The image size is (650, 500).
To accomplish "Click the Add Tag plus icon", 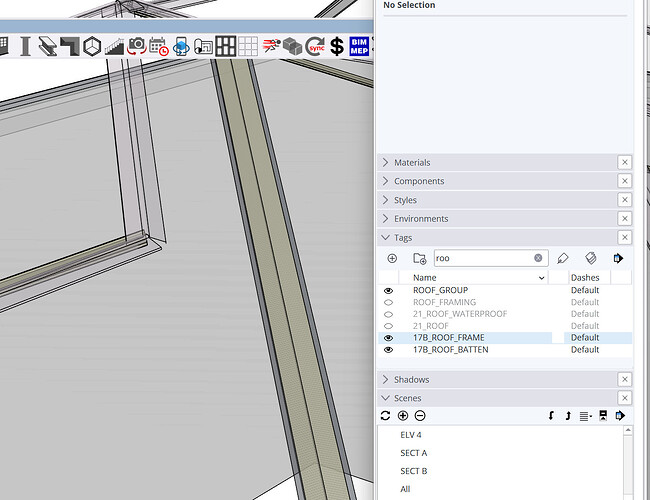I will coord(391,258).
